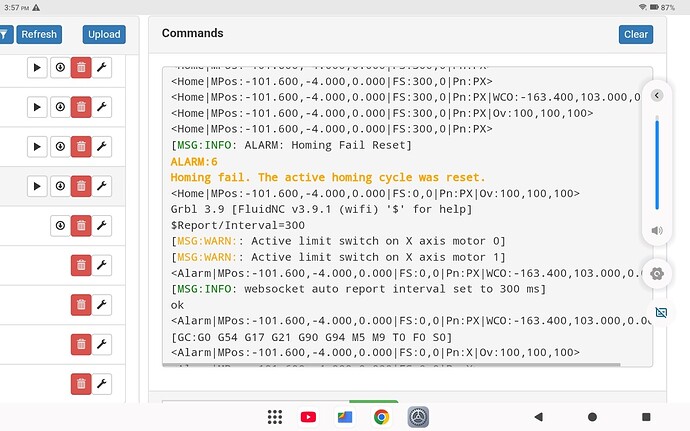Launch YouTube from the taskbar

click(308, 417)
